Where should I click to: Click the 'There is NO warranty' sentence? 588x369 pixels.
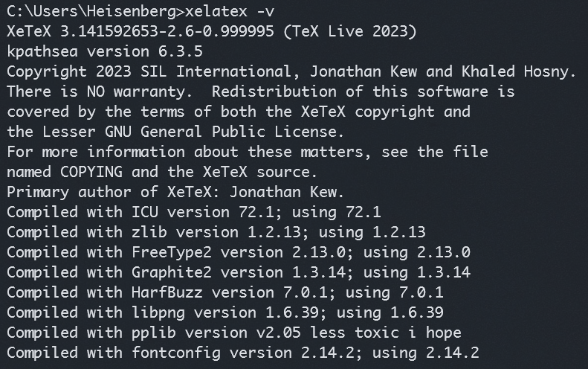click(100, 92)
